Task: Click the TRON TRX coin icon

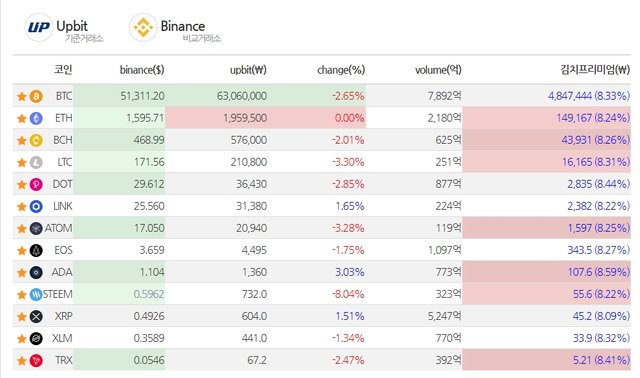Action: click(36, 361)
